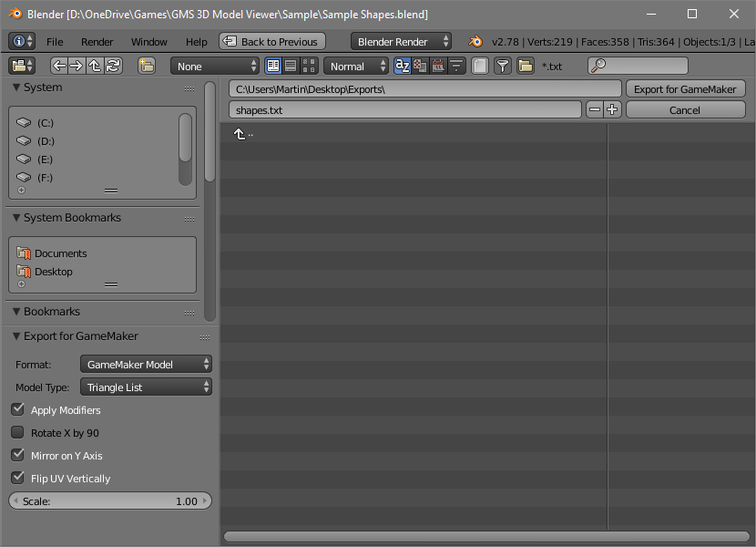
Task: Click the search magnifier field
Action: (638, 66)
